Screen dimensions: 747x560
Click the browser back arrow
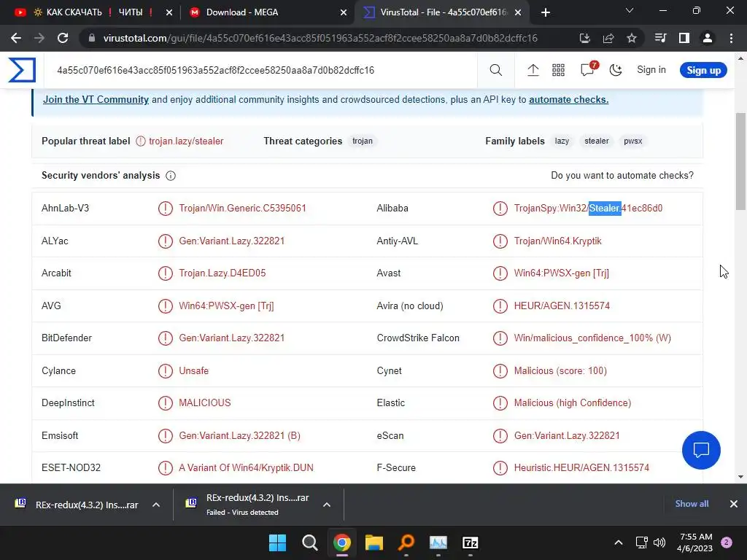(16, 38)
